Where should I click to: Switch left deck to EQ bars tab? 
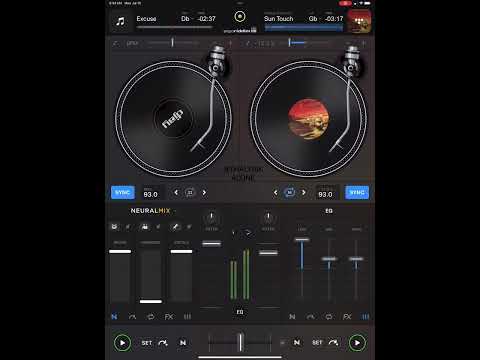click(187, 316)
